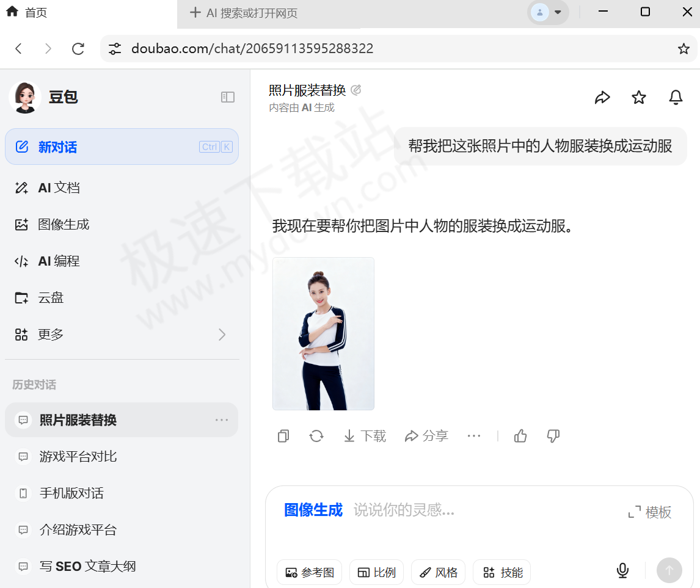Expand the 更多 sidebar menu

51,334
